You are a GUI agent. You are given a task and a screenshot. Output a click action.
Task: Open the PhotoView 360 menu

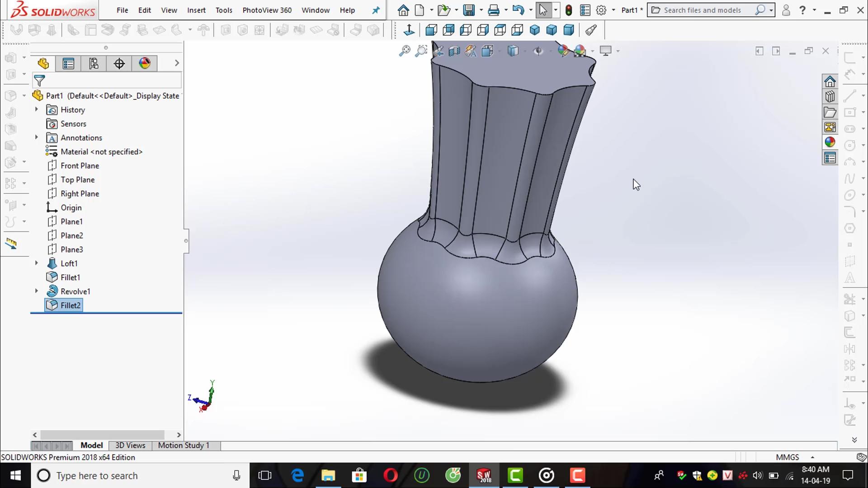[x=267, y=10]
